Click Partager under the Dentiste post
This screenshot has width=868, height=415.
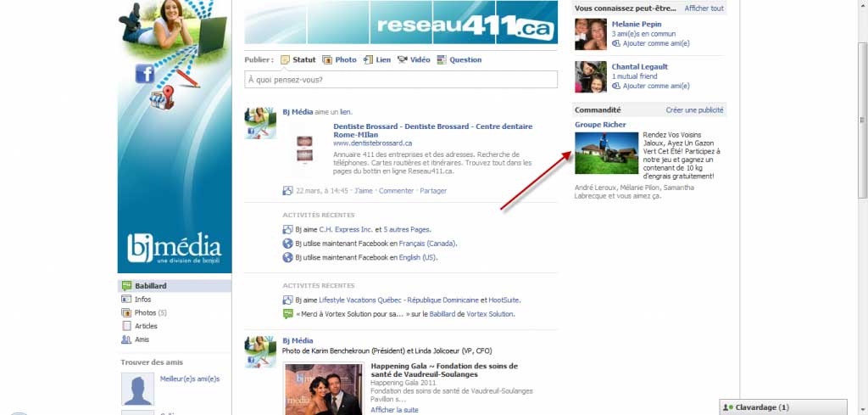coord(433,191)
